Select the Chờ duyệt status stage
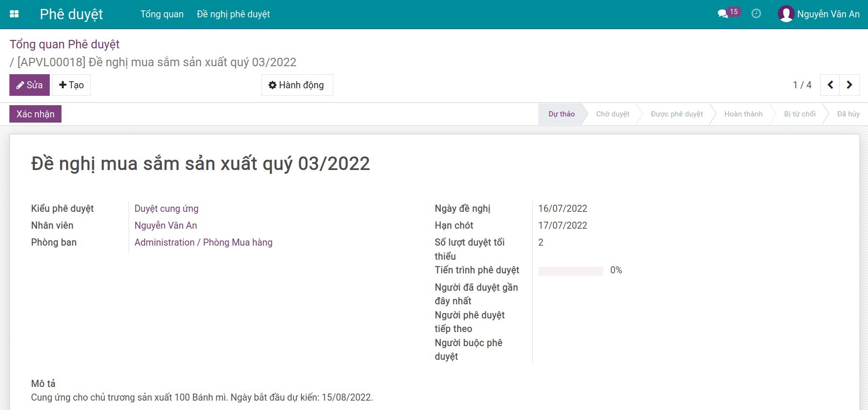The height and width of the screenshot is (410, 868). (x=612, y=114)
